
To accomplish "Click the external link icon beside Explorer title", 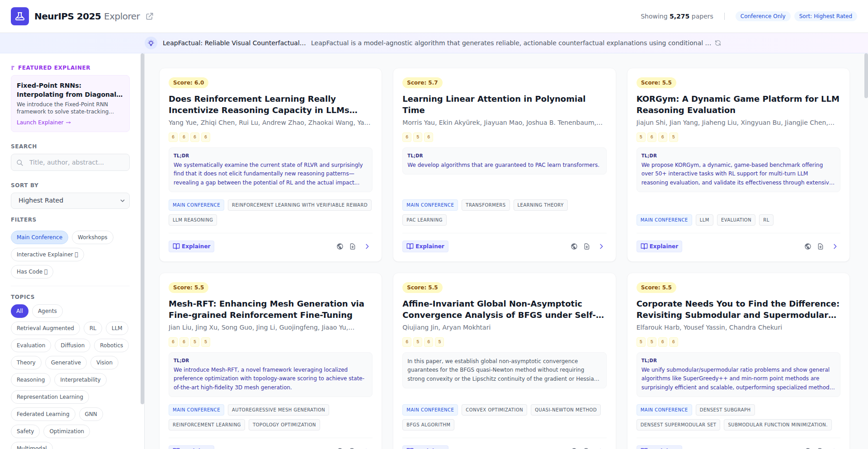I will (150, 16).
